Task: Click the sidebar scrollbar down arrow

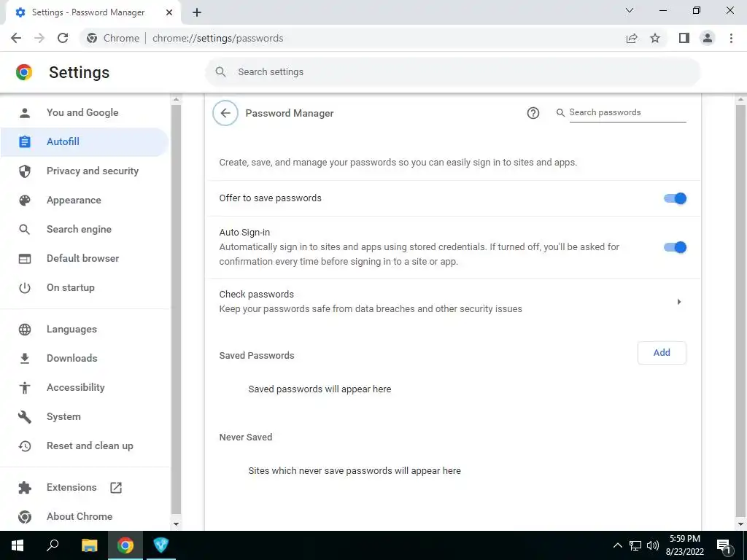Action: (x=176, y=524)
